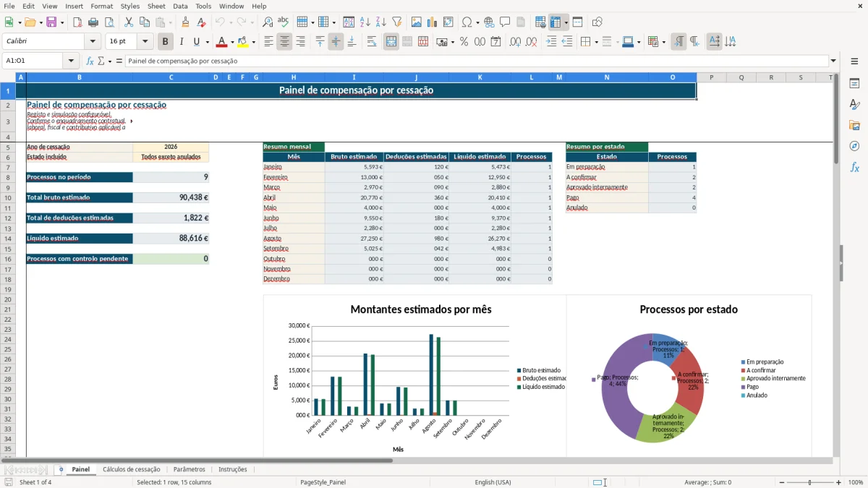Toggle the Center Vertically alignment
Screen dimensions: 868x488
click(x=336, y=42)
